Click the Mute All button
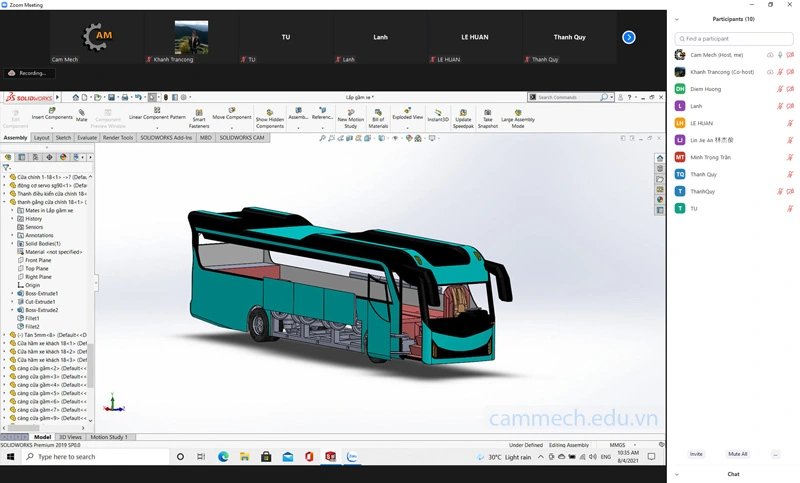The height and width of the screenshot is (483, 800). point(738,454)
